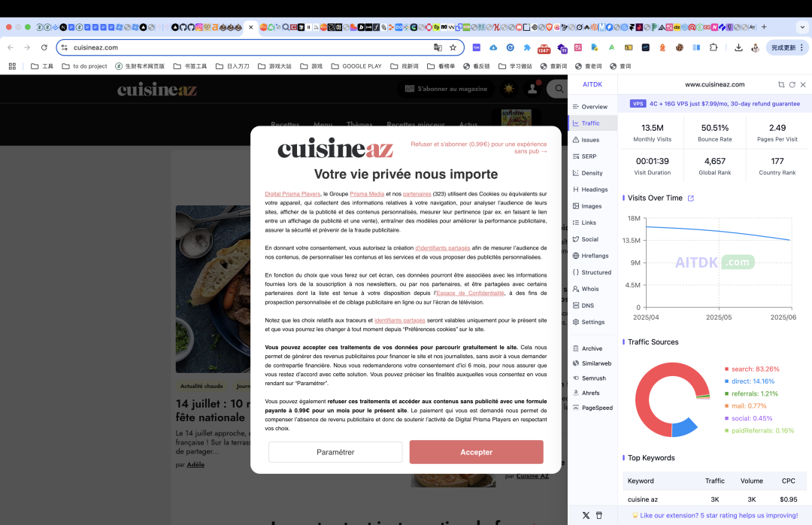Open Visits Over Time external link icon

click(690, 199)
